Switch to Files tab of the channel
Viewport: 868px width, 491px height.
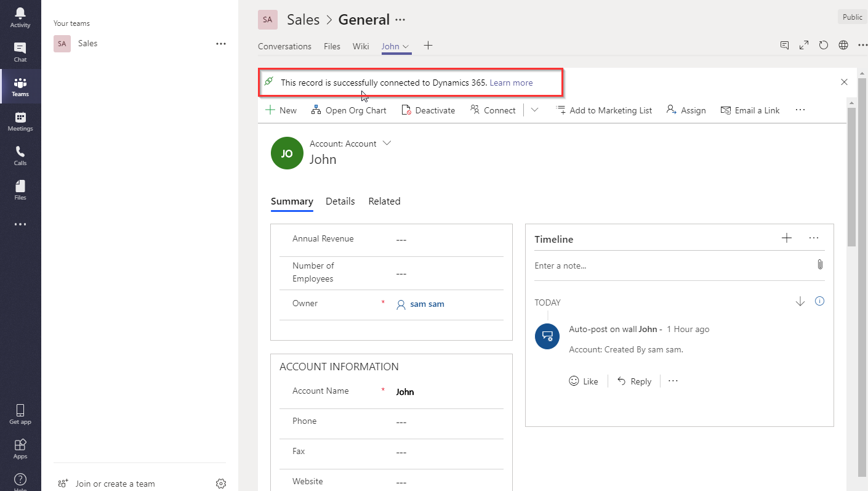(x=332, y=46)
